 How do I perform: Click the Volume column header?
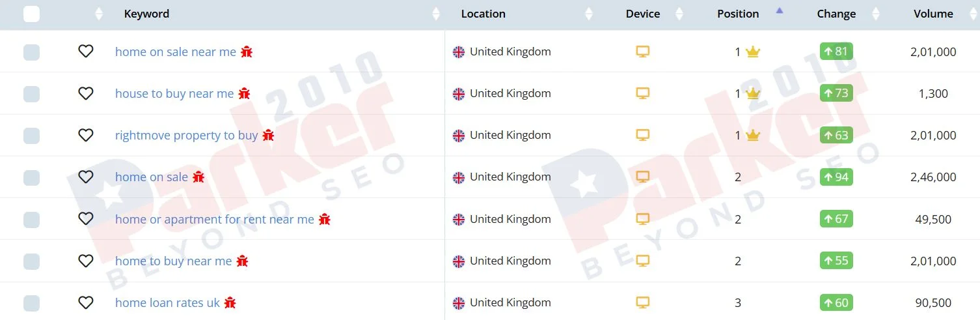tap(933, 14)
